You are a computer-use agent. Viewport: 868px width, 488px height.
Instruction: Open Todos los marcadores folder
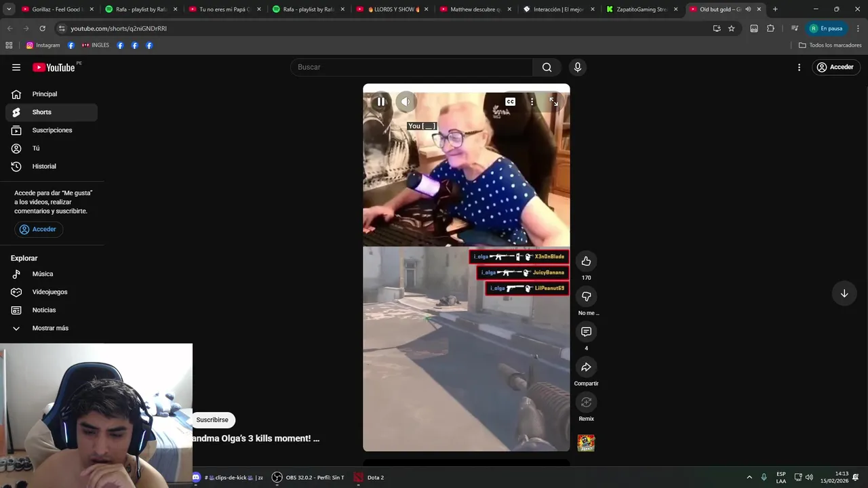830,45
